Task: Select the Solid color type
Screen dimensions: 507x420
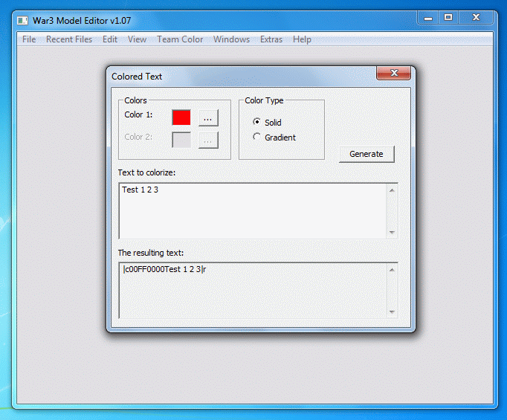Action: (x=267, y=122)
